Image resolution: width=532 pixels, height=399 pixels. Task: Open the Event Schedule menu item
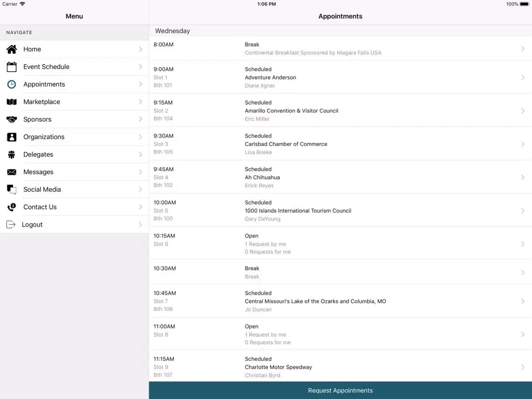coord(74,67)
